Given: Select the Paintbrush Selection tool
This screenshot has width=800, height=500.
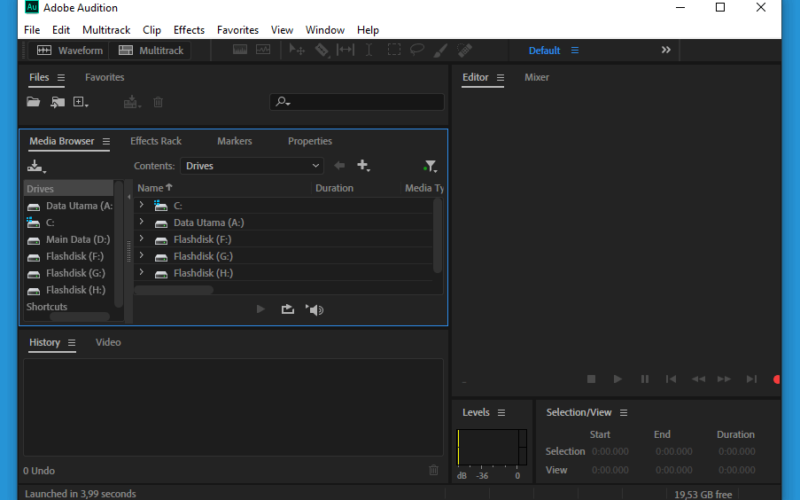Looking at the screenshot, I should pos(440,50).
